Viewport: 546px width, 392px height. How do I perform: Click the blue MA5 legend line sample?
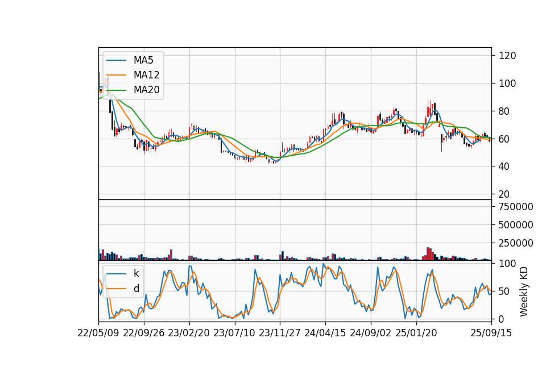(116, 61)
